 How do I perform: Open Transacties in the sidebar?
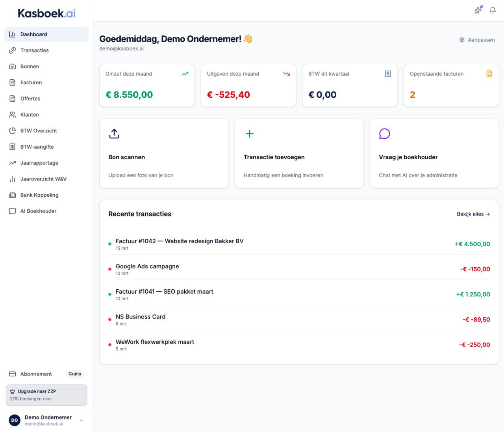coord(35,50)
